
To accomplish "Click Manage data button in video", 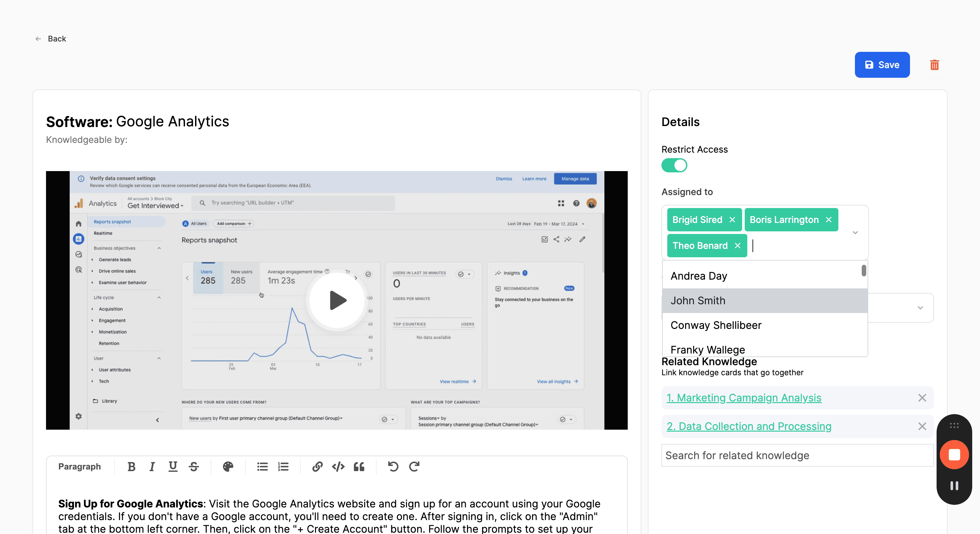I will tap(575, 179).
